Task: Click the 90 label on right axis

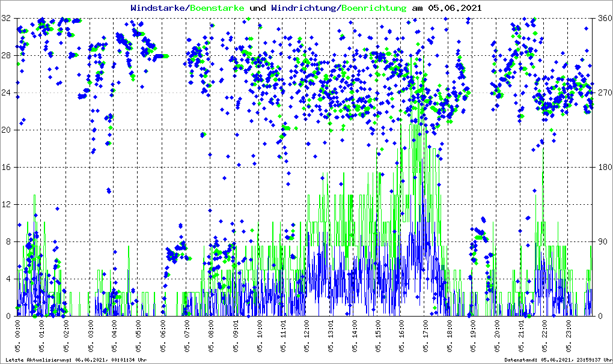Action: click(x=601, y=242)
